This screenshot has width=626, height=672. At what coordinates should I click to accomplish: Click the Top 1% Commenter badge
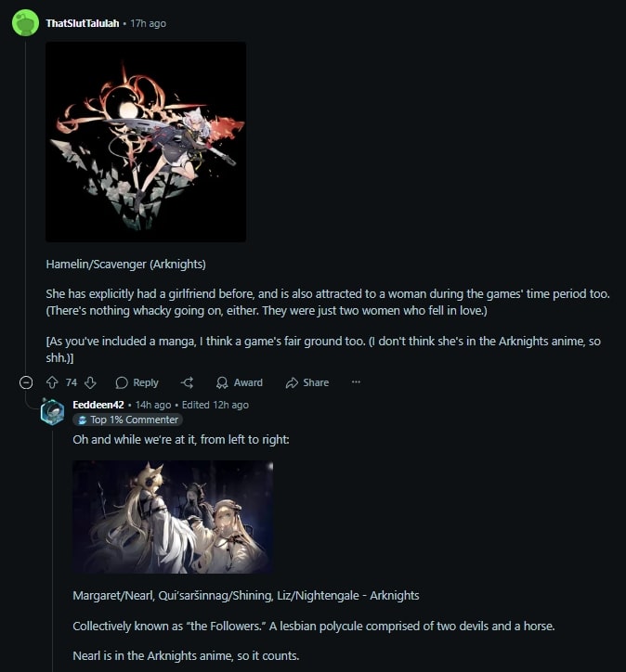point(128,420)
